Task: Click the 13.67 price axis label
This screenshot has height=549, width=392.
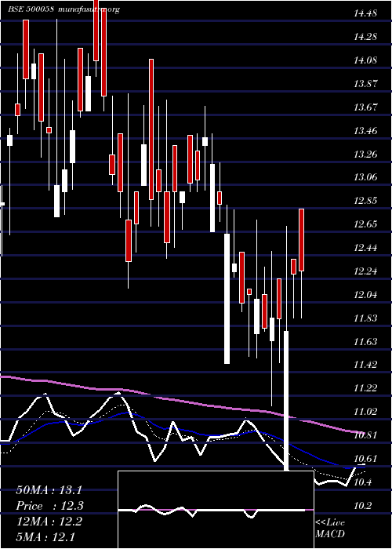Action: (x=365, y=107)
